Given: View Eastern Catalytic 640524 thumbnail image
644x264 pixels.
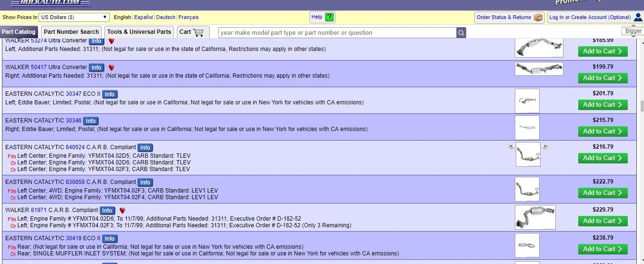Looking at the screenshot, I should coord(528,154).
